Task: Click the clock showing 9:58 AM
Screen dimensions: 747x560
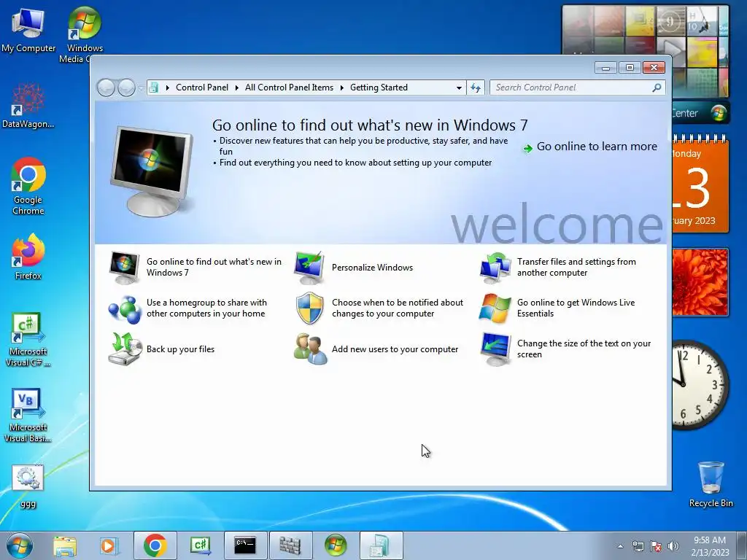Action: [x=710, y=546]
